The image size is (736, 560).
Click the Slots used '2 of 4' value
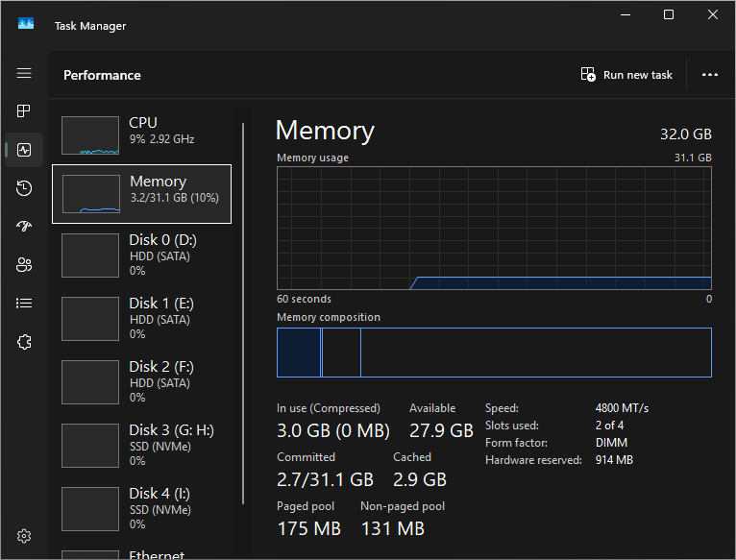coord(609,426)
